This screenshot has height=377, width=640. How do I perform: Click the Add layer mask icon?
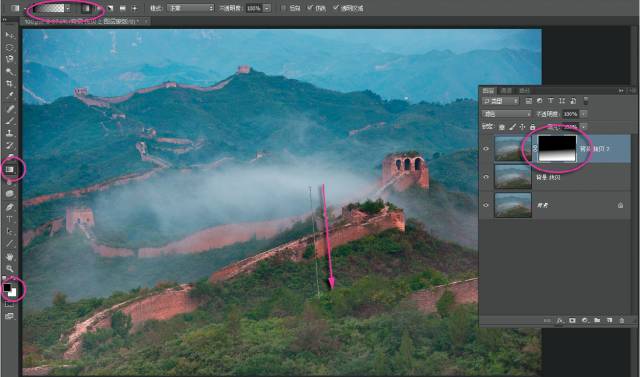[x=572, y=321]
